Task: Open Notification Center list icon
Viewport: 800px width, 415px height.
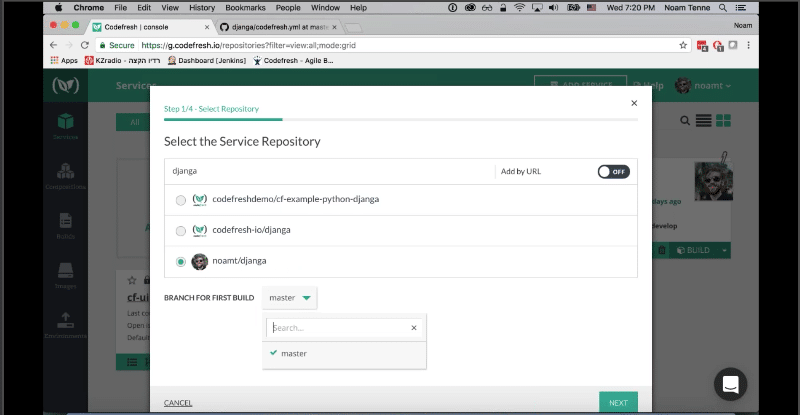Action: tap(740, 8)
